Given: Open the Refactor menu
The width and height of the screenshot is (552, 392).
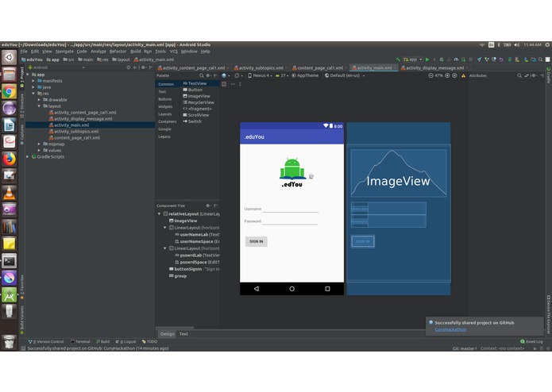Looking at the screenshot, I should [x=118, y=52].
